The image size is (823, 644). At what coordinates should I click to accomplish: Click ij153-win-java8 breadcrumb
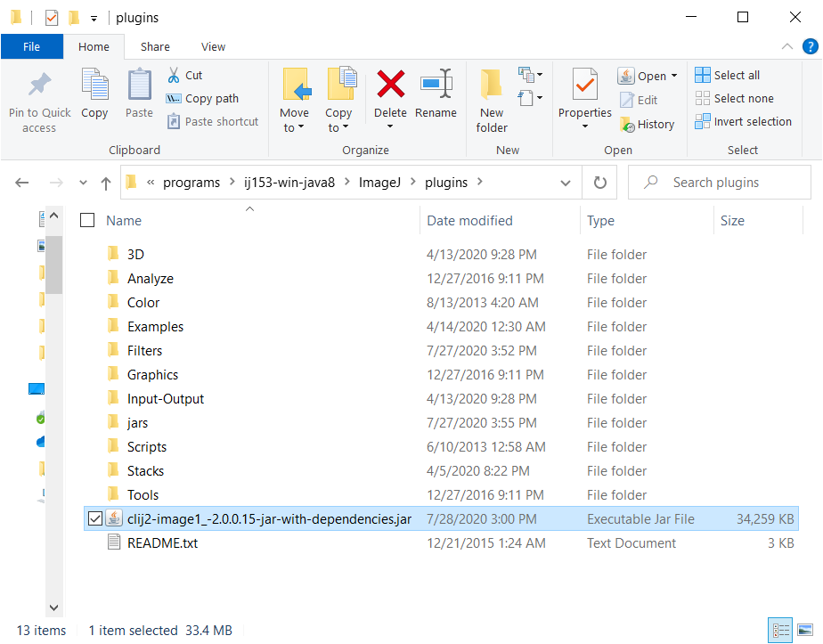(289, 182)
